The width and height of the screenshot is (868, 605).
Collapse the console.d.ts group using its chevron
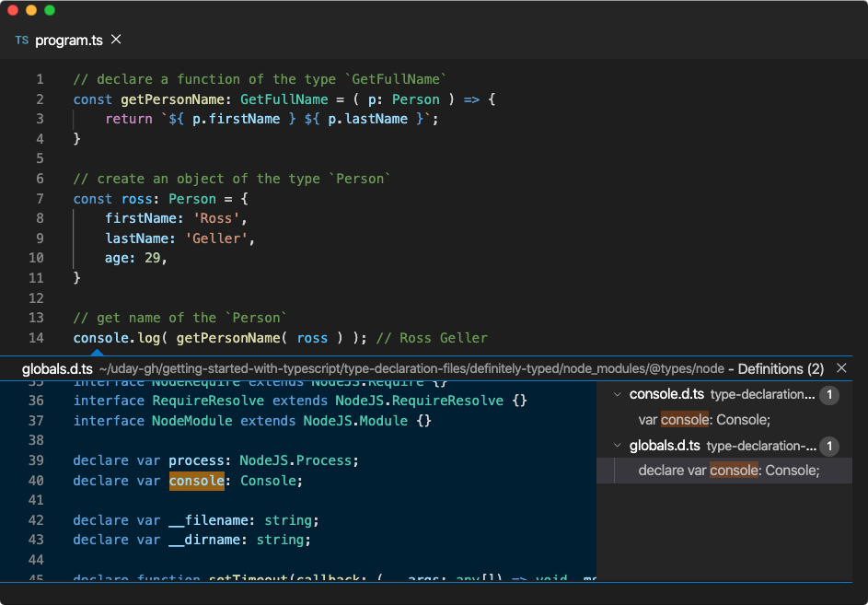616,394
